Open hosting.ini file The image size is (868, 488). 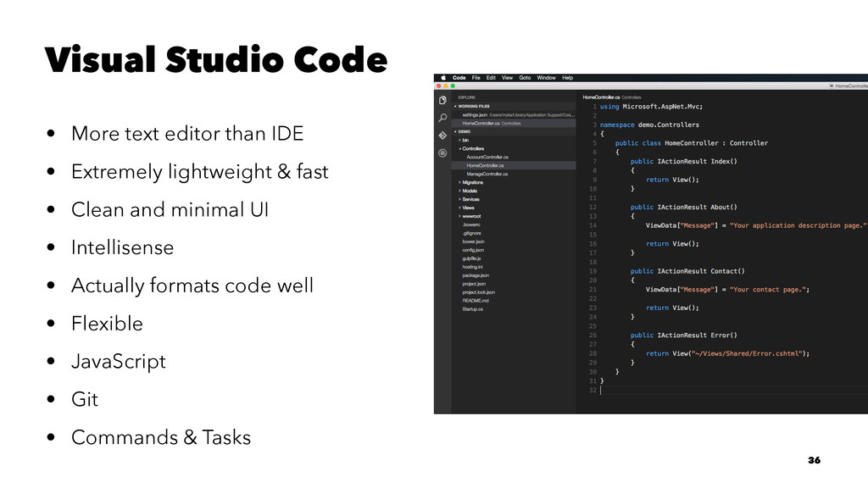coord(472,267)
